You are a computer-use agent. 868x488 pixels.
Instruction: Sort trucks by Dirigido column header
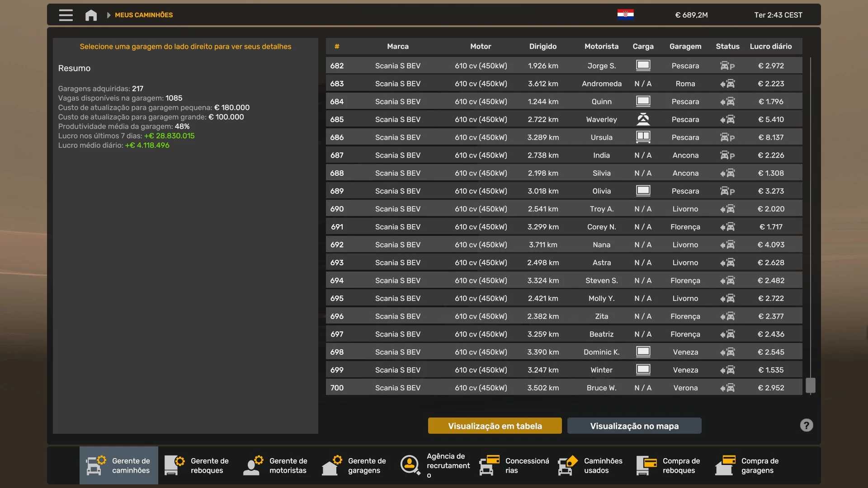[x=542, y=47]
